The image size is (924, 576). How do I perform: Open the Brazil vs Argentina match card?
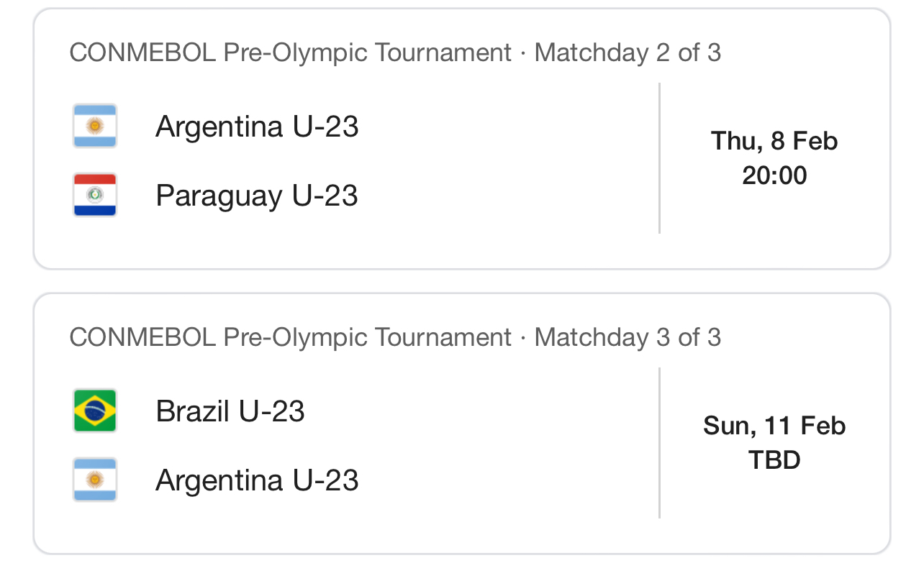click(x=462, y=424)
